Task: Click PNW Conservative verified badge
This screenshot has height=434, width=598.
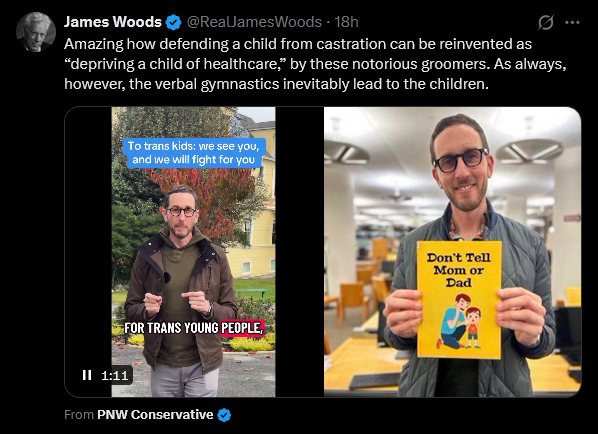Action: (x=224, y=415)
